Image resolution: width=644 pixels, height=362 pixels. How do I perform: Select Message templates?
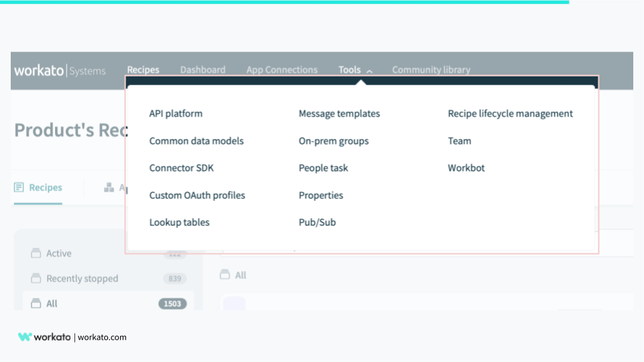coord(339,114)
